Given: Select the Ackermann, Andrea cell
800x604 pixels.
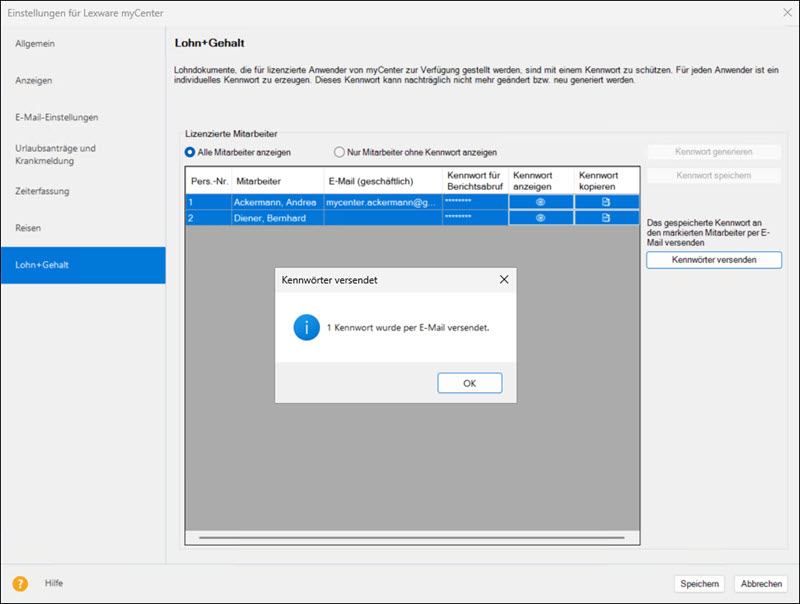Looking at the screenshot, I should (x=278, y=202).
